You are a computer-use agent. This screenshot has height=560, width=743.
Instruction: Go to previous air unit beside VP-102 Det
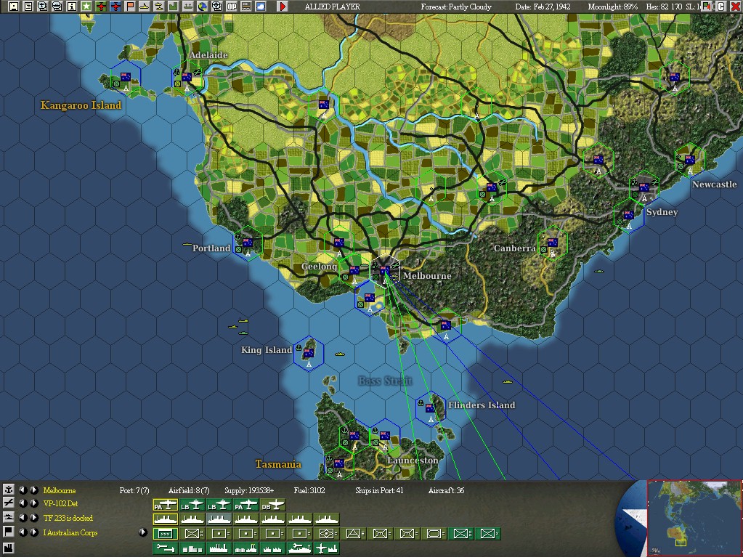[x=23, y=503]
